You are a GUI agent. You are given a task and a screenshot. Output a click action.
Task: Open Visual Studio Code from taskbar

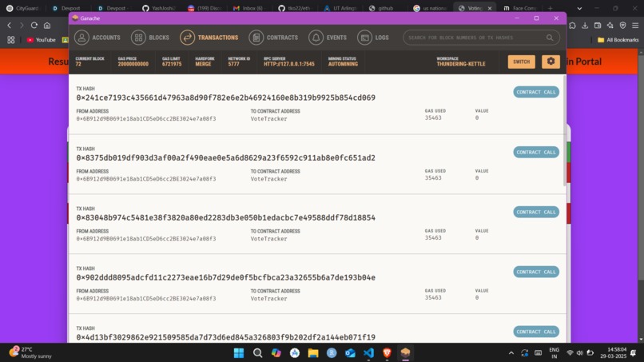tap(368, 352)
